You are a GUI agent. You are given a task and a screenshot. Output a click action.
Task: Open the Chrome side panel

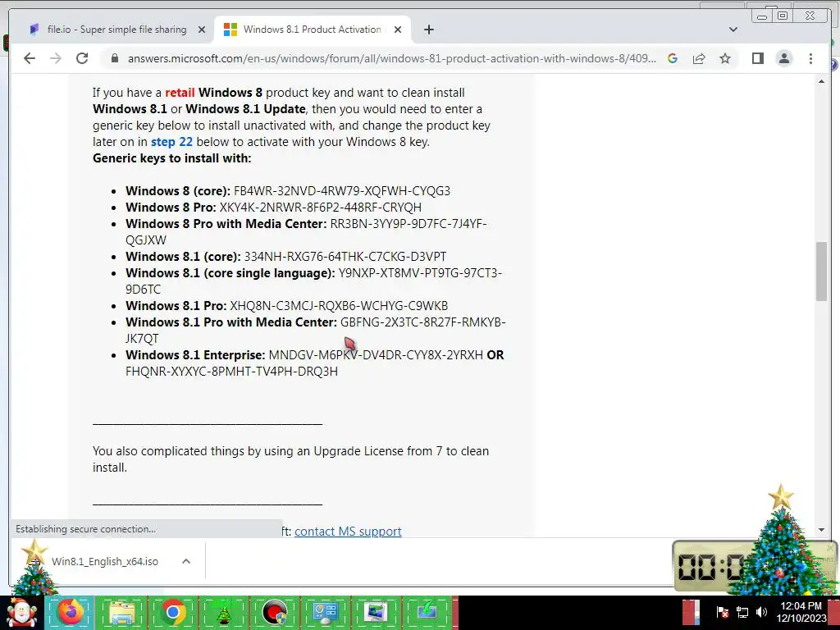pos(757,58)
